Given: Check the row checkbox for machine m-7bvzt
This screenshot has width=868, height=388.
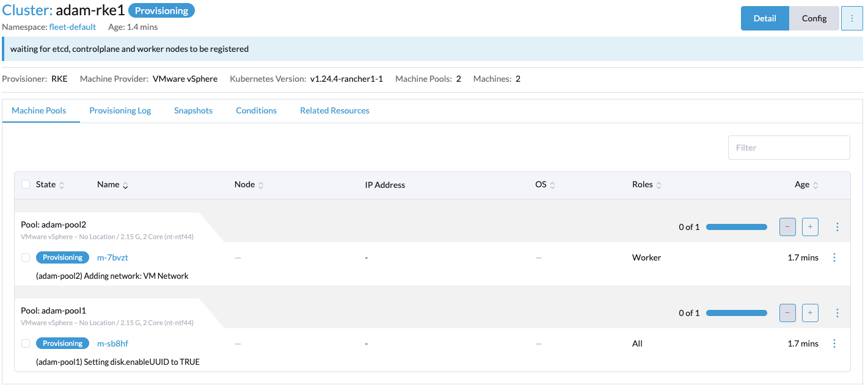Looking at the screenshot, I should [25, 257].
